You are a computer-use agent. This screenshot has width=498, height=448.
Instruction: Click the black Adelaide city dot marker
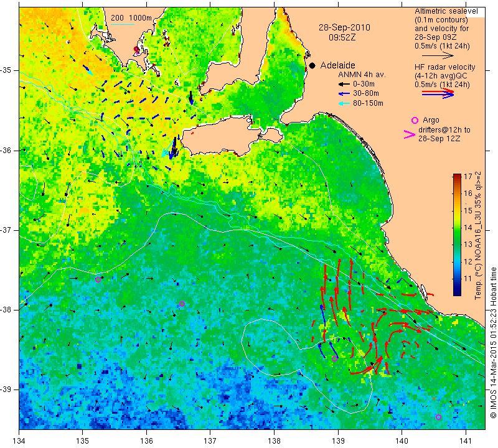click(312, 65)
